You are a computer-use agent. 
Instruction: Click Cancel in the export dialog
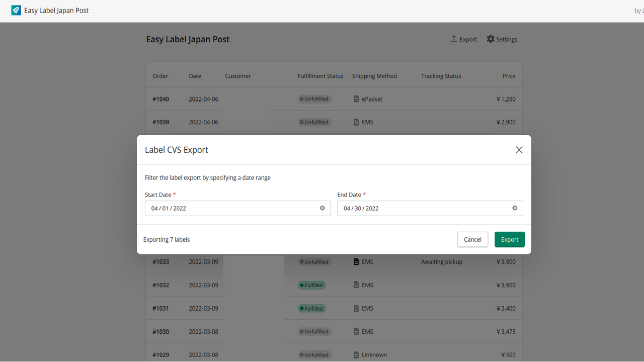tap(472, 239)
